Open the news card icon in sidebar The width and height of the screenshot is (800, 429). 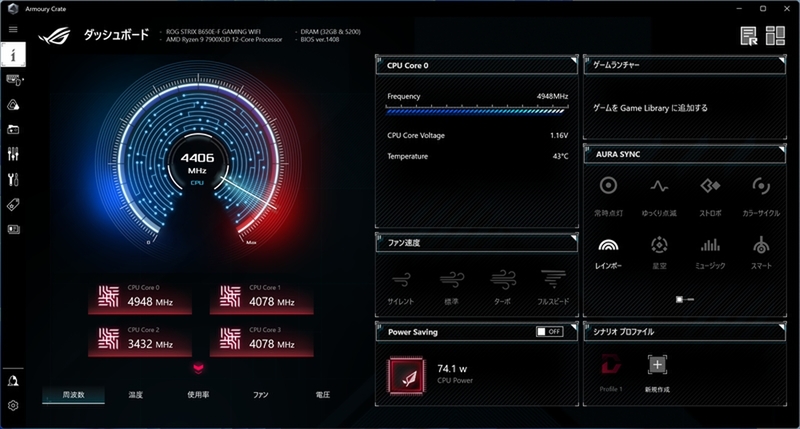point(13,230)
